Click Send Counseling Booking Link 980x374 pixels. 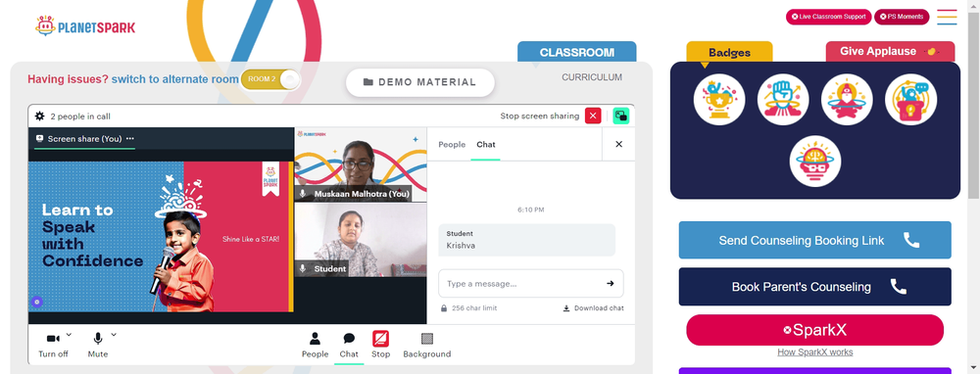pos(815,240)
